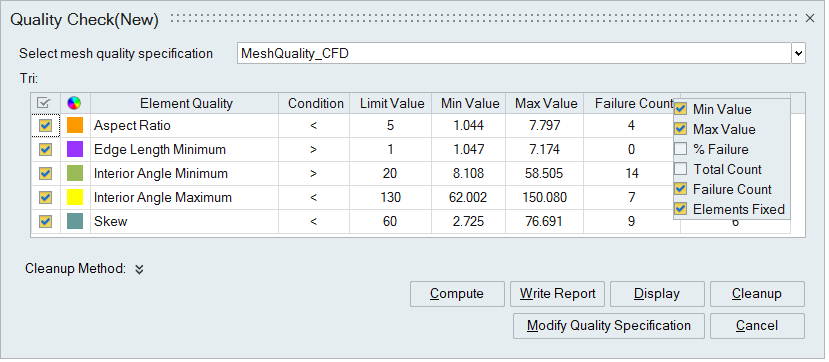Click the purple Edge Length Minimum swatch
The height and width of the screenshot is (362, 829).
click(75, 150)
